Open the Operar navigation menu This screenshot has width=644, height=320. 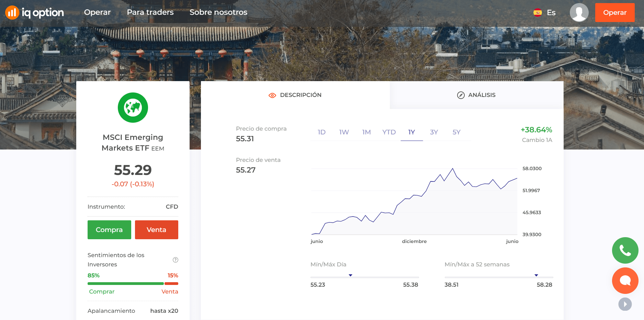coord(97,12)
